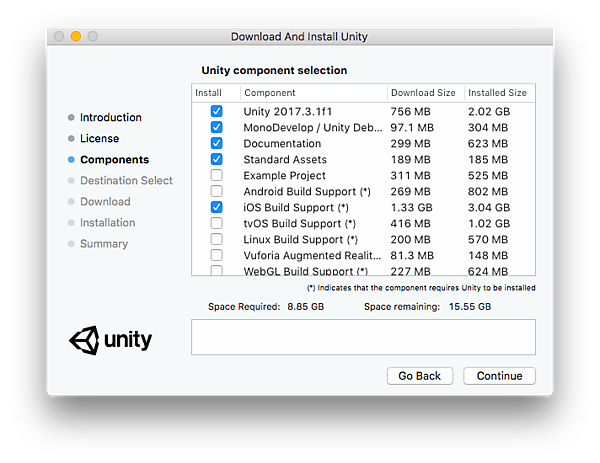Click the Continue button
The height and width of the screenshot is (463, 600).
(499, 376)
